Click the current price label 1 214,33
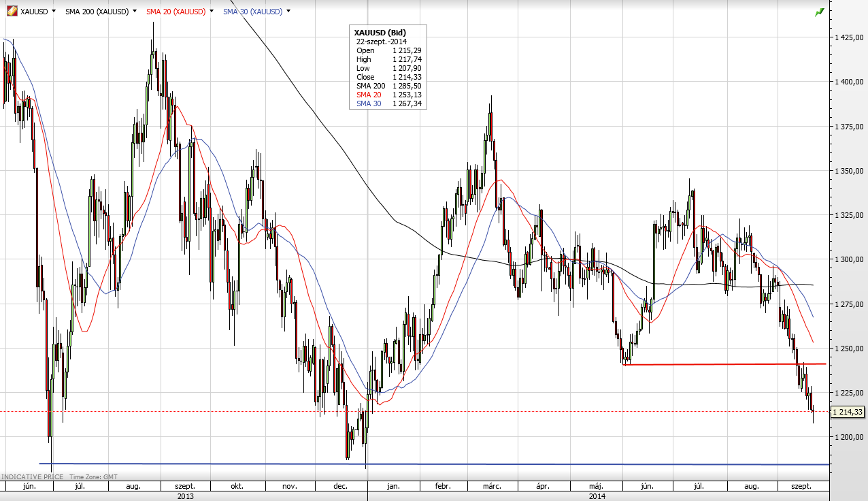 [848, 412]
